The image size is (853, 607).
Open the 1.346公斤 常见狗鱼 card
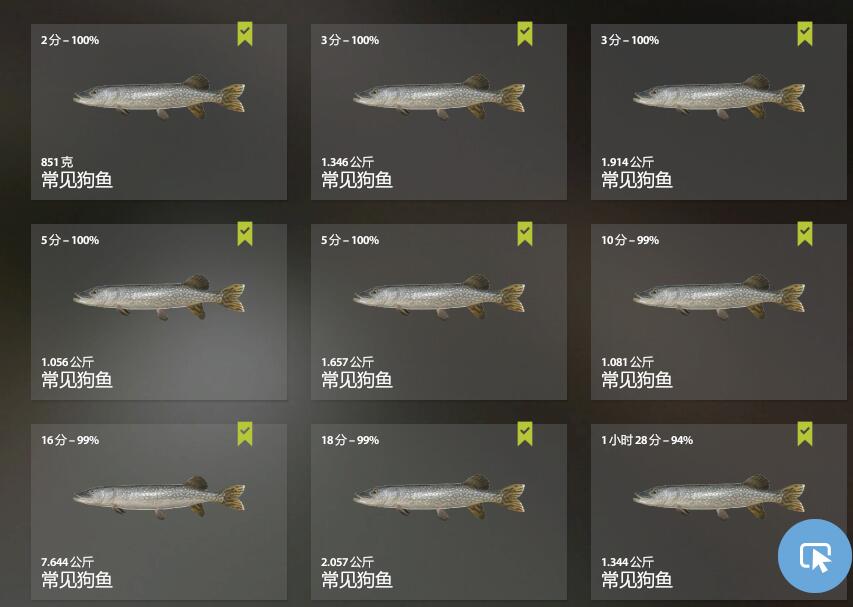pos(438,112)
